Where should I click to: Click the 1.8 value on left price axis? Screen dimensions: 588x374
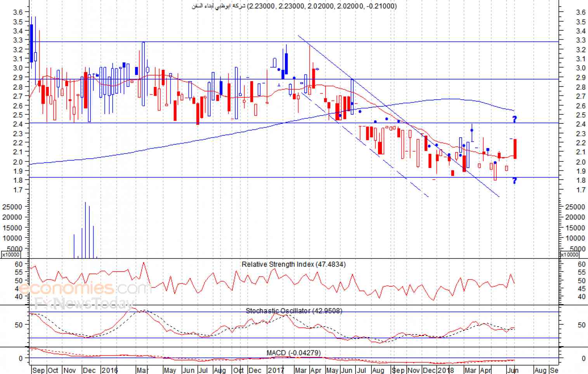[x=18, y=180]
